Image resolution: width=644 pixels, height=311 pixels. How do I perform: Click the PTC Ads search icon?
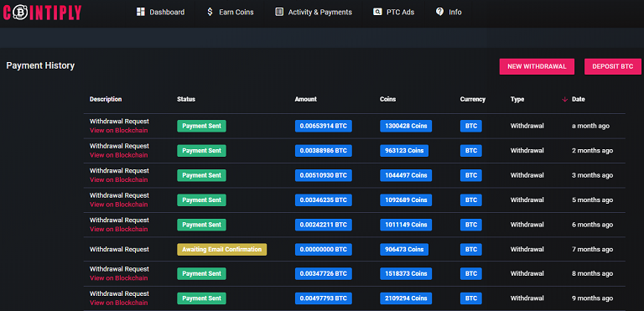[377, 12]
